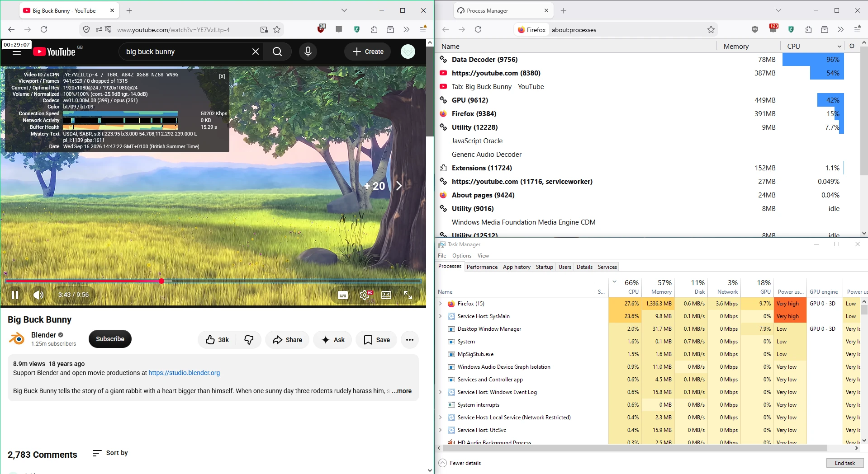Image resolution: width=868 pixels, height=474 pixels.
Task: Mute the video volume speaker icon
Action: (x=38, y=295)
